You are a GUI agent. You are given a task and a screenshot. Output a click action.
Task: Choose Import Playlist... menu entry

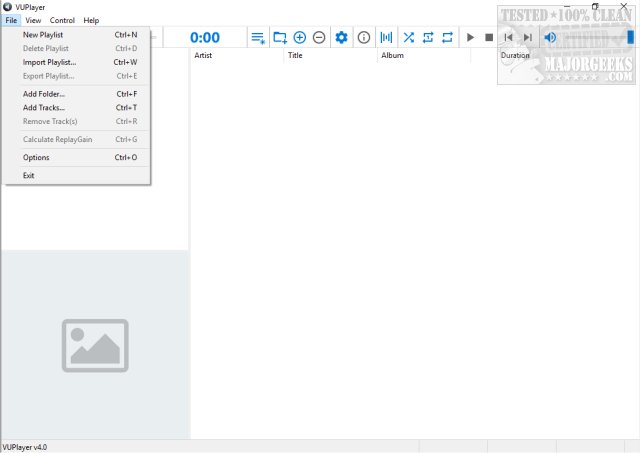click(x=77, y=62)
